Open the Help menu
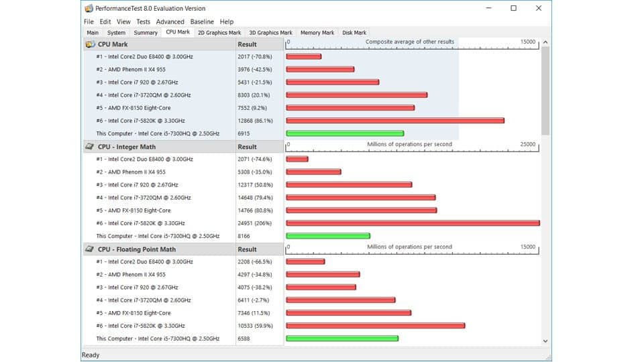Viewport: 644px width, 362px height. point(226,21)
